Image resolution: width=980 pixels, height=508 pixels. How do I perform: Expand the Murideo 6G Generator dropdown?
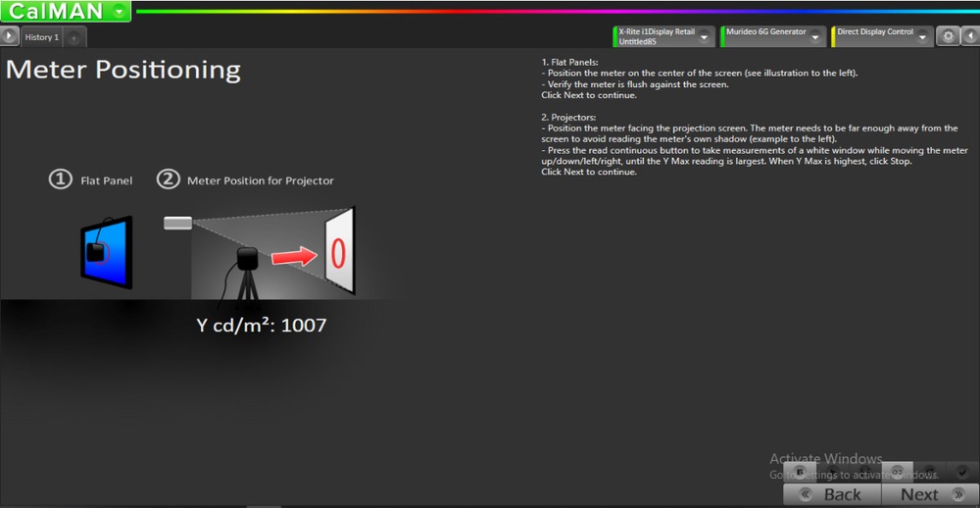coord(814,36)
